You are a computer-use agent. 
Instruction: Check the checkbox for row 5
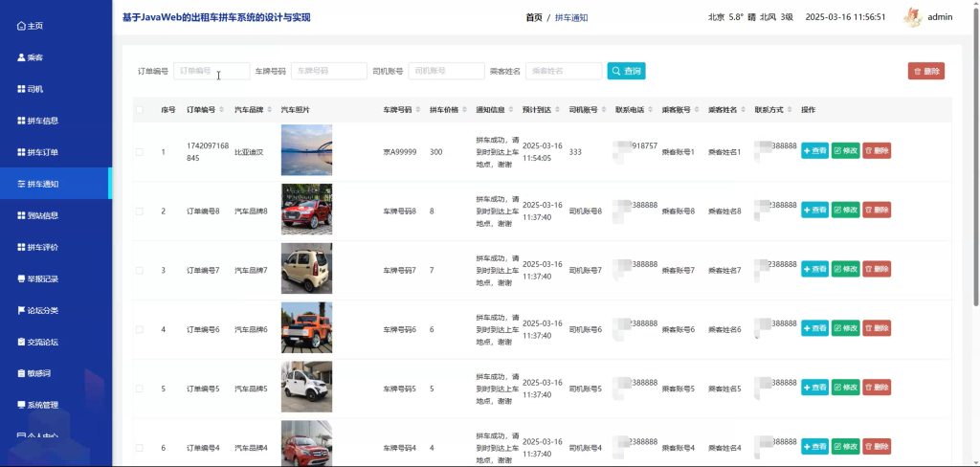(140, 389)
